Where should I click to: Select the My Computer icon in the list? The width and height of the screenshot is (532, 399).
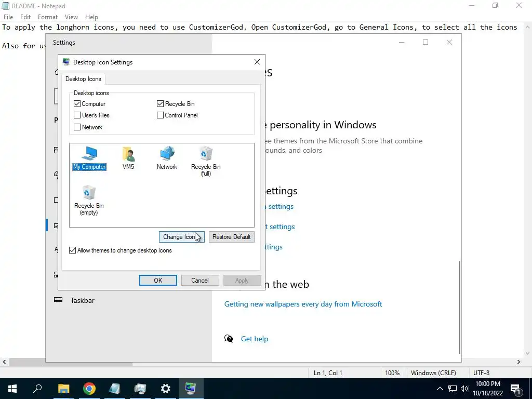pos(89,158)
